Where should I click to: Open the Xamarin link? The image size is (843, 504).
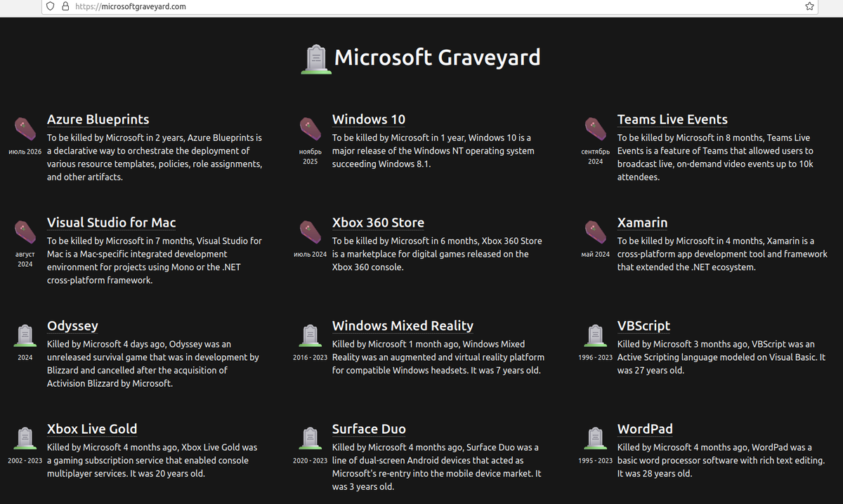pos(642,223)
